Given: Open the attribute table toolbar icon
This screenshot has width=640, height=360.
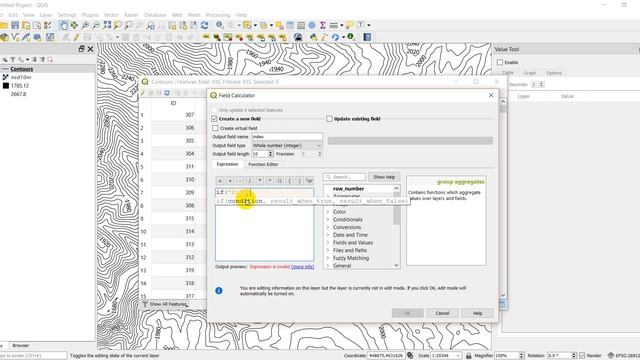Looking at the screenshot, I should coord(290,25).
